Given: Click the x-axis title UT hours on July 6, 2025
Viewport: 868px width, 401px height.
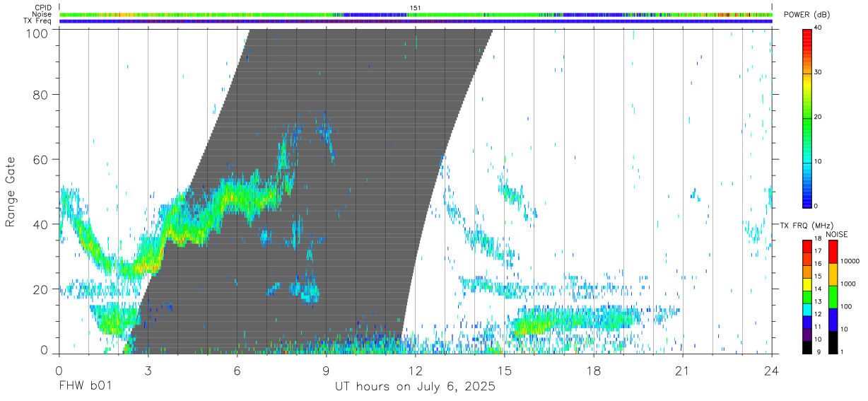Looking at the screenshot, I should coord(415,387).
